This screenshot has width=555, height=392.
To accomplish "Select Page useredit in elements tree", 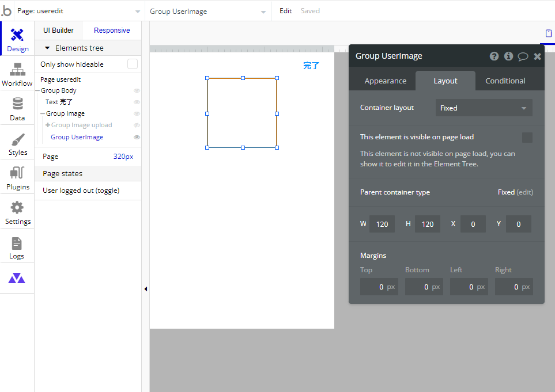I will click(x=61, y=79).
